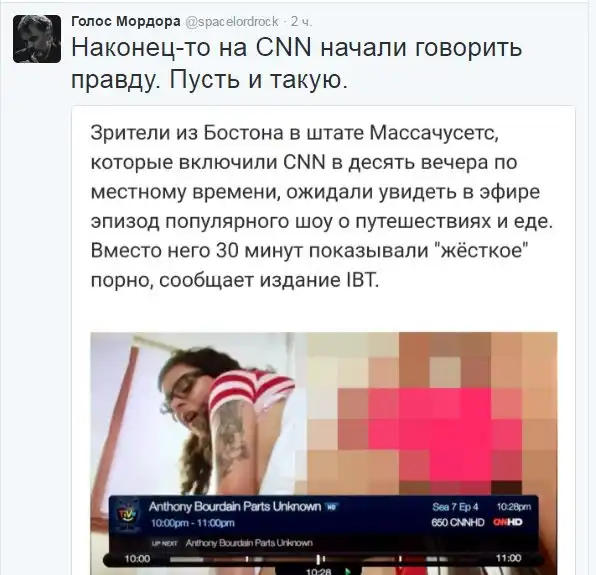This screenshot has width=596, height=575.
Task: Click the quoted article text about Boston viewers
Action: pos(322,206)
